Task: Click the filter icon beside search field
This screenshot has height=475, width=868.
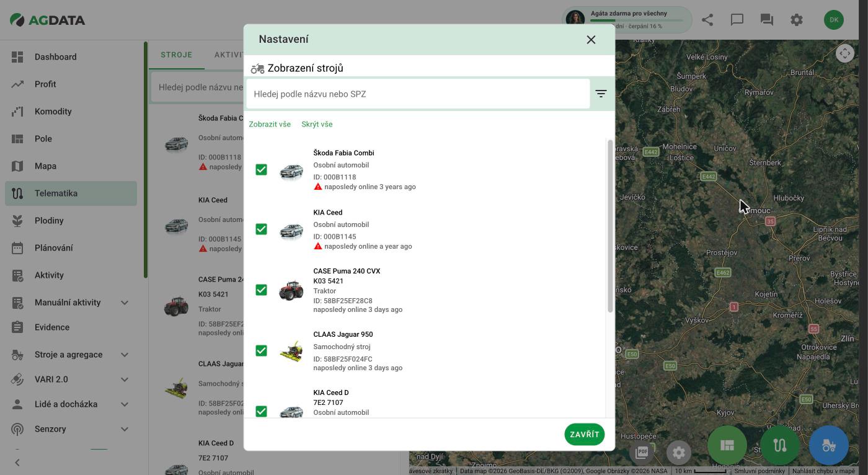Action: (601, 94)
